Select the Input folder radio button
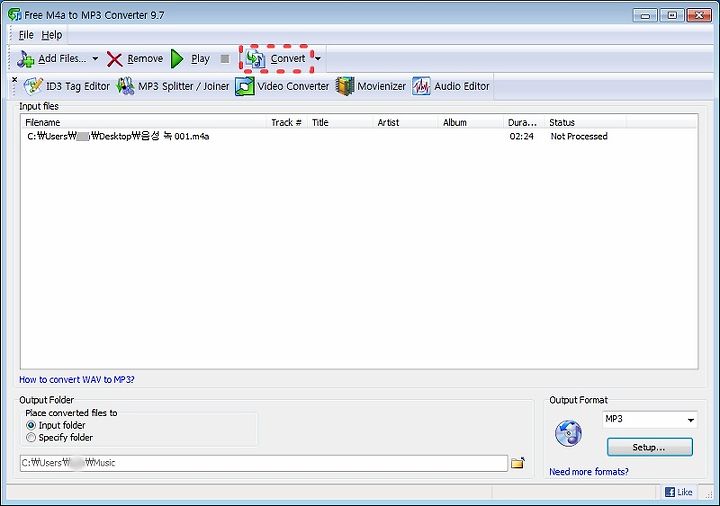 [x=31, y=425]
